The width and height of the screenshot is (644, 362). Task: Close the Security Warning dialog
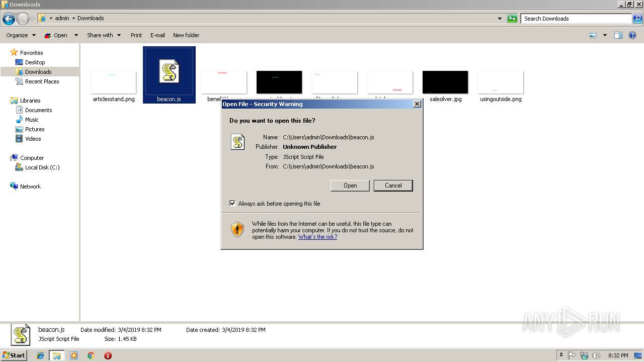[417, 104]
